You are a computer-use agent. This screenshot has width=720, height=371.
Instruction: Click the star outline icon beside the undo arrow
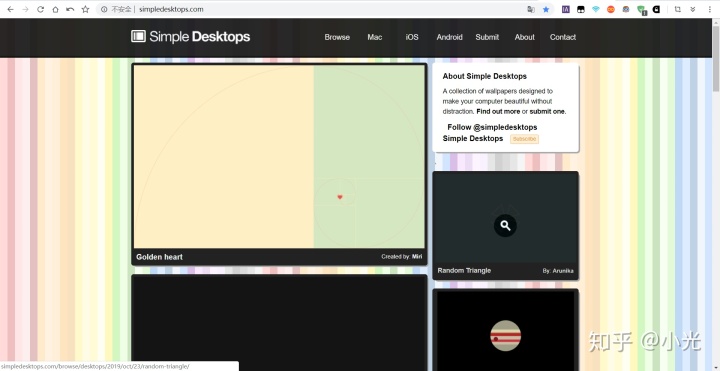coord(85,9)
